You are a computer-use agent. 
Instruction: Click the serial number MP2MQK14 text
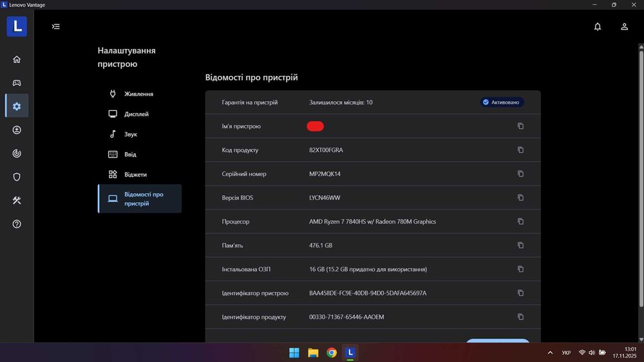pos(325,174)
